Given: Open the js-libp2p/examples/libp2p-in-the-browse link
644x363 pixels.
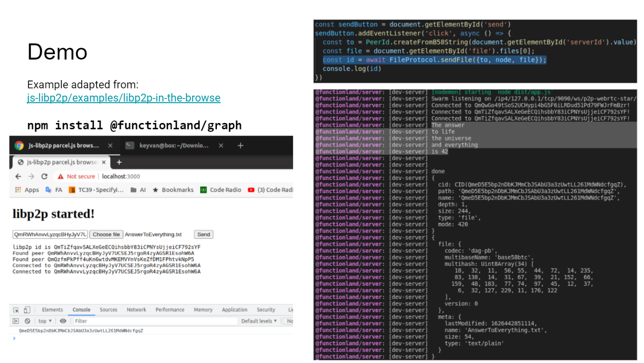Looking at the screenshot, I should pos(124,98).
